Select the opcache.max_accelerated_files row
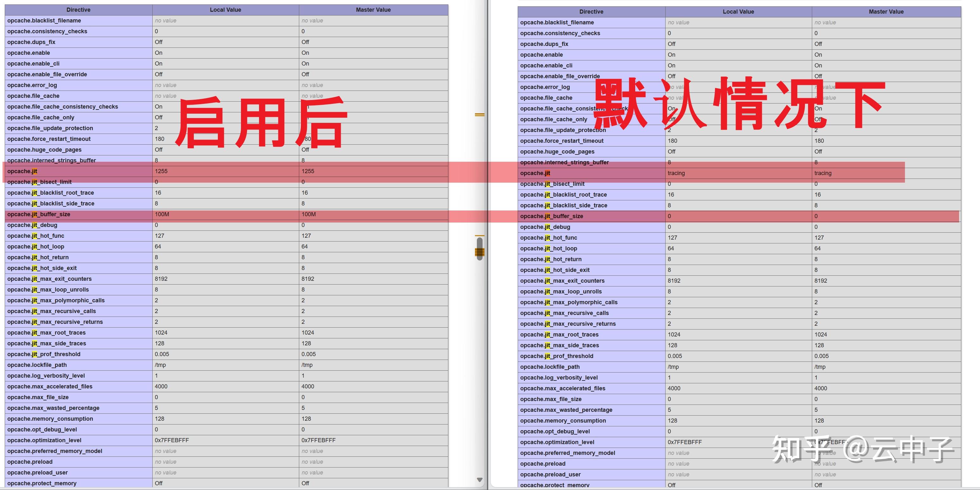Screen dimensions: 980x490 tap(50, 386)
